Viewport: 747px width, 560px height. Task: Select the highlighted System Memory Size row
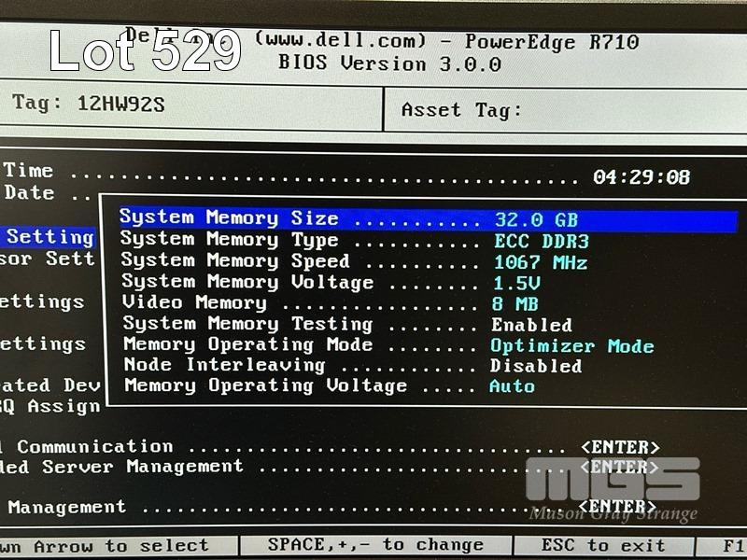pyautogui.click(x=427, y=220)
